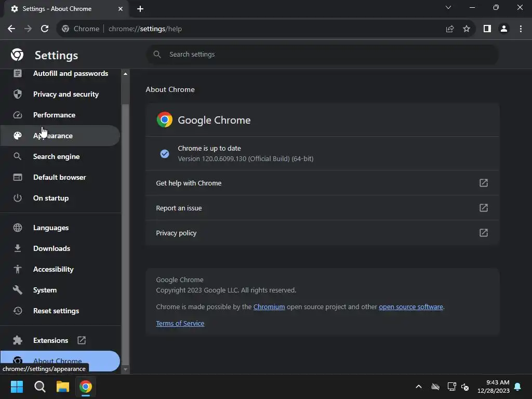Image resolution: width=532 pixels, height=399 pixels.
Task: Go to Performance settings
Action: tap(60, 115)
